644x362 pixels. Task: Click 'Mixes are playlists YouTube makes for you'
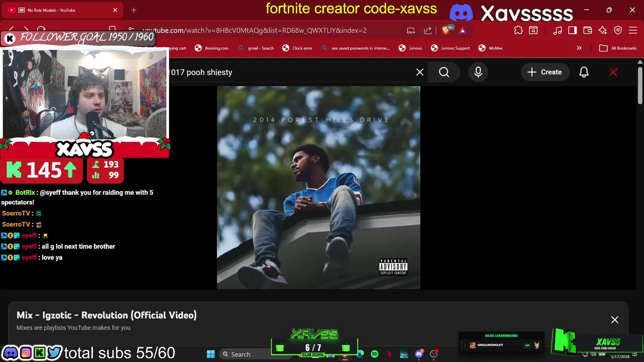[x=73, y=328]
